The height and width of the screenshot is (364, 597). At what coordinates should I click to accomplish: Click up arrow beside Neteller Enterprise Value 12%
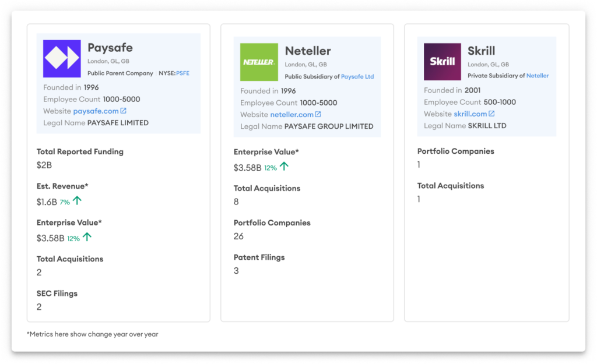click(284, 166)
